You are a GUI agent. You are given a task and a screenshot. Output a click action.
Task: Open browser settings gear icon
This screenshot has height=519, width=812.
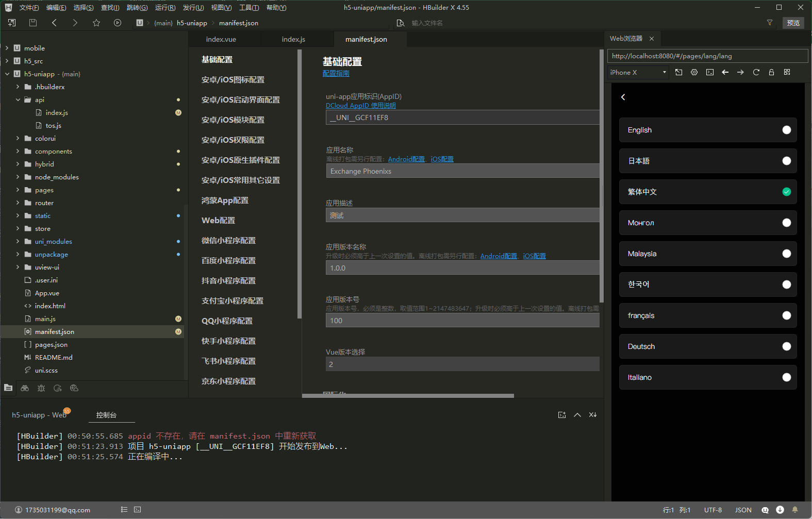694,72
